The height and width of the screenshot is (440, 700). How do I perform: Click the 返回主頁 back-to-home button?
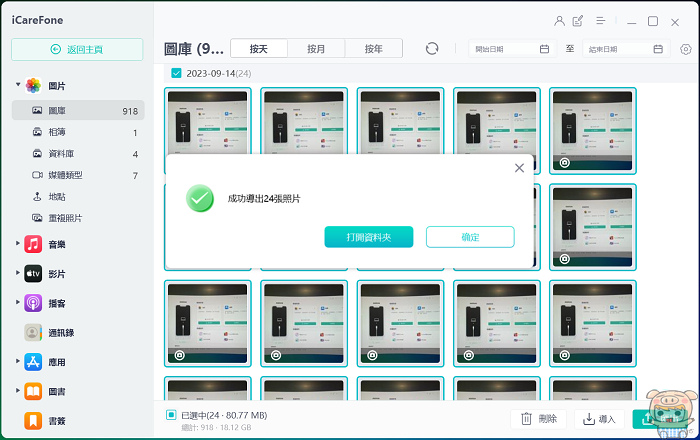[x=77, y=49]
